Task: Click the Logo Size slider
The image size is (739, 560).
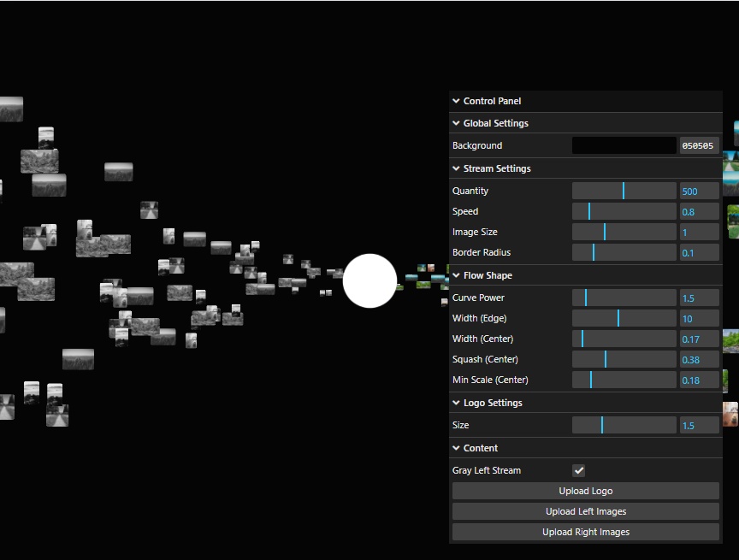Action: [624, 425]
